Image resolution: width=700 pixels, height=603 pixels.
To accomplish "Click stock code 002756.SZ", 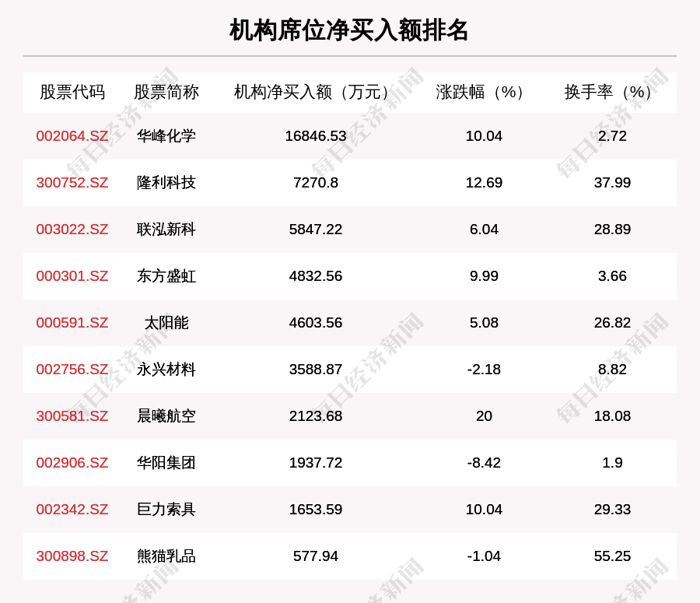I will pos(72,370).
